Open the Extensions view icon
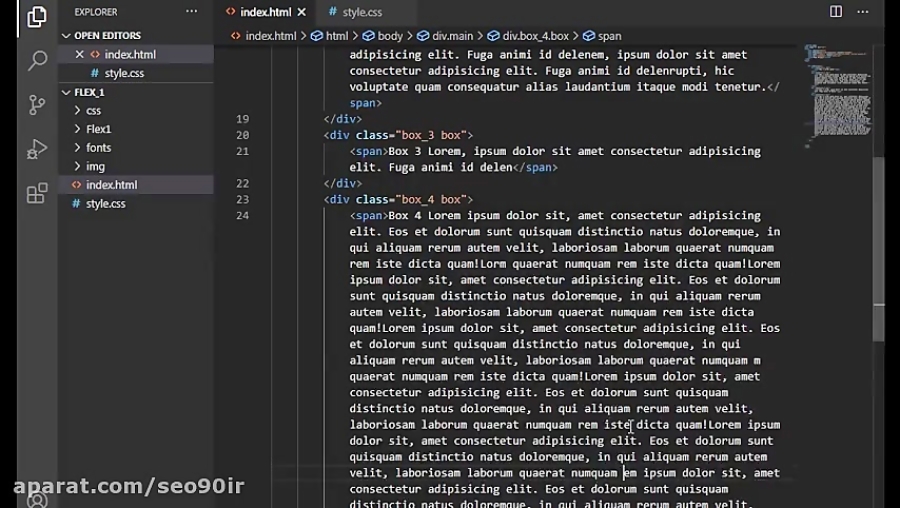This screenshot has height=508, width=900. 37,193
